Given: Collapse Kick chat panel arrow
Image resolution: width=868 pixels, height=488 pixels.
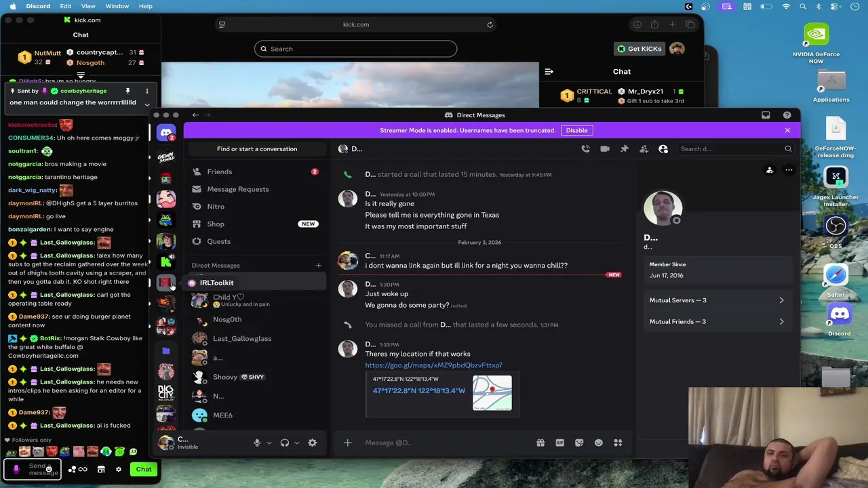Looking at the screenshot, I should coord(549,71).
